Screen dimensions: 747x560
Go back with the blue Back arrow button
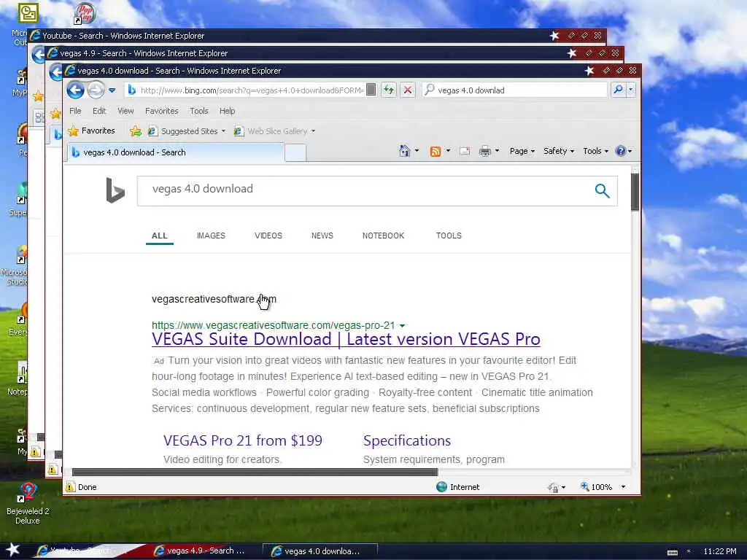click(x=75, y=90)
